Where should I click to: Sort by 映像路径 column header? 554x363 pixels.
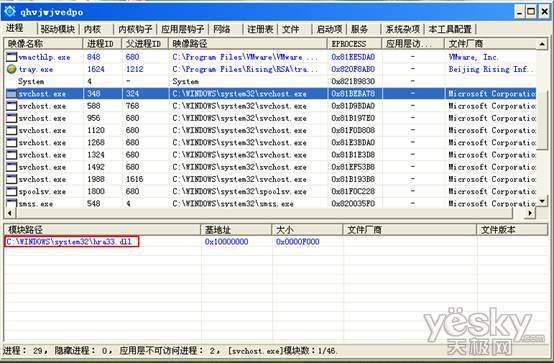click(x=248, y=44)
